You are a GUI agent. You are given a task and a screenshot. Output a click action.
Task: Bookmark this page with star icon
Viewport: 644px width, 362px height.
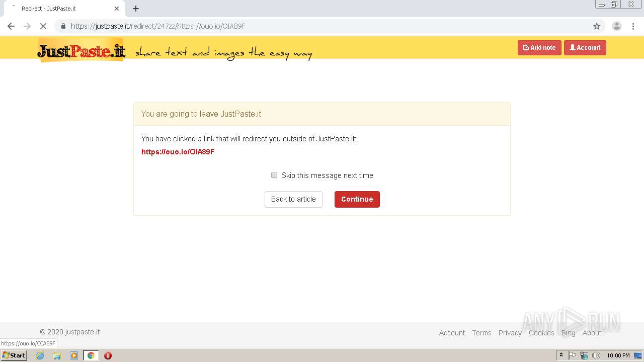pos(597,26)
